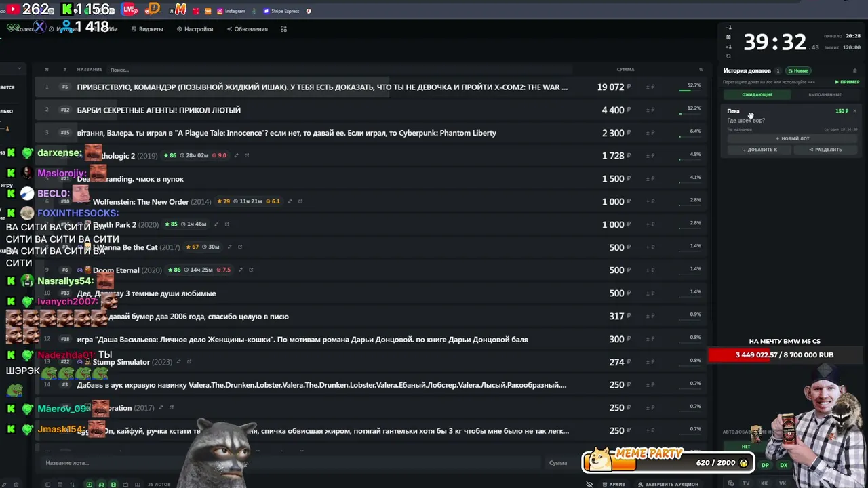Select the lot 'Wolfenstein: The New Order'
The image size is (868, 488).
[x=371, y=201]
